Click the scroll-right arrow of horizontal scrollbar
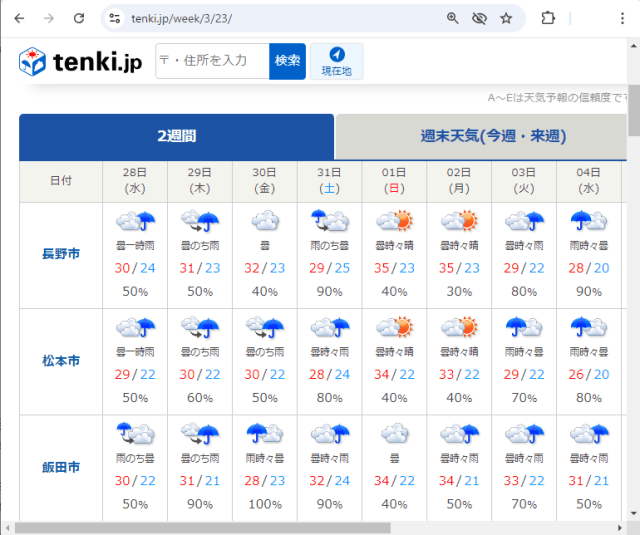The height and width of the screenshot is (535, 640). coord(620,528)
